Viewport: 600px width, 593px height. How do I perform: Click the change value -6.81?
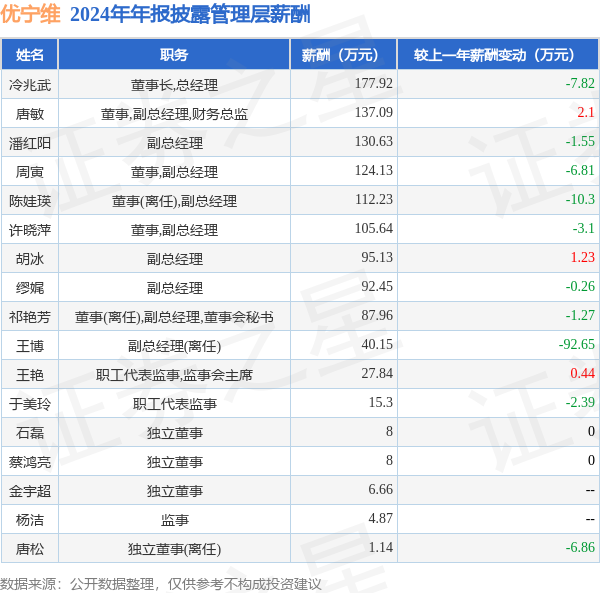[580, 170]
